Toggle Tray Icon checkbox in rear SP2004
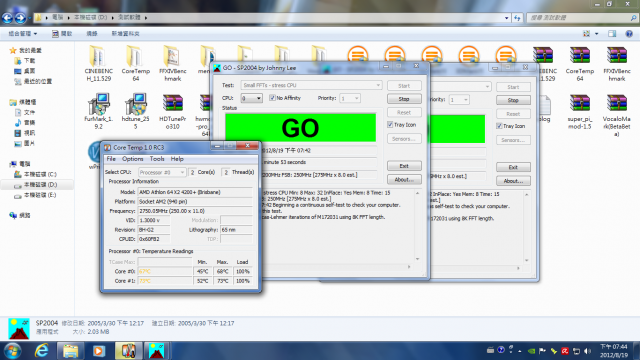 coord(499,126)
